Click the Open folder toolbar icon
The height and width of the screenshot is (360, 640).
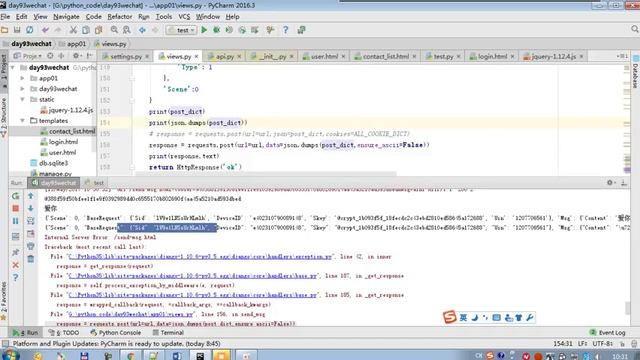point(4,30)
